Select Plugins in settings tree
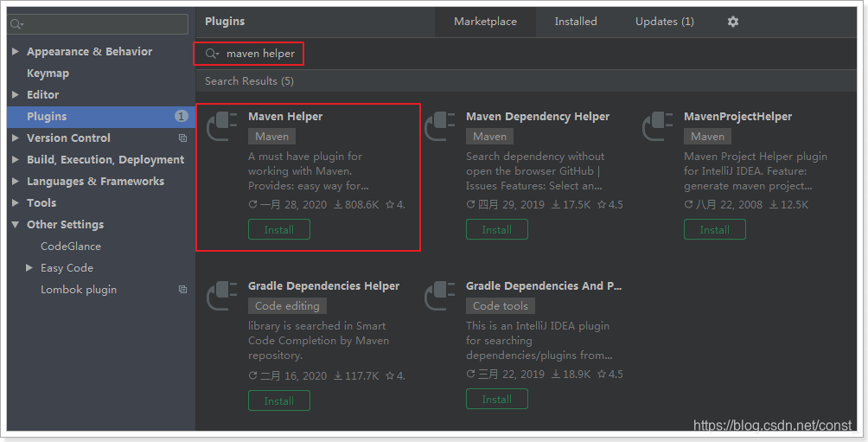The height and width of the screenshot is (442, 868). 101,116
